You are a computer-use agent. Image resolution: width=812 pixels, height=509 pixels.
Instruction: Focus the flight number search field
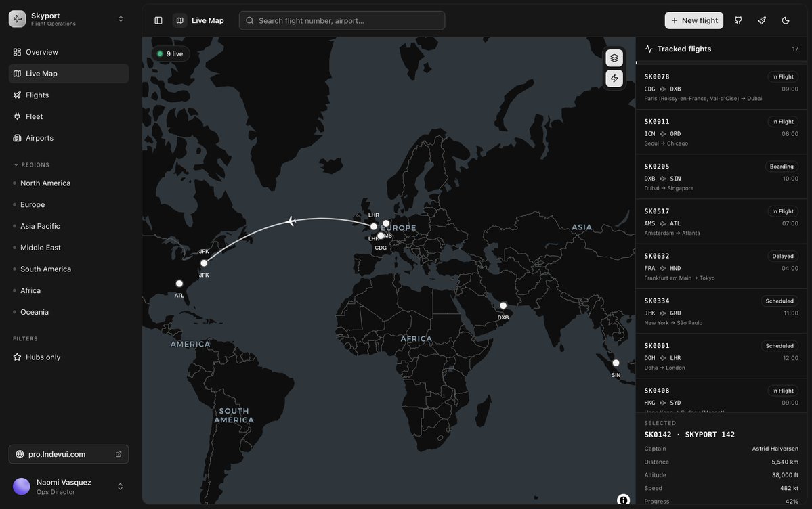pos(342,20)
